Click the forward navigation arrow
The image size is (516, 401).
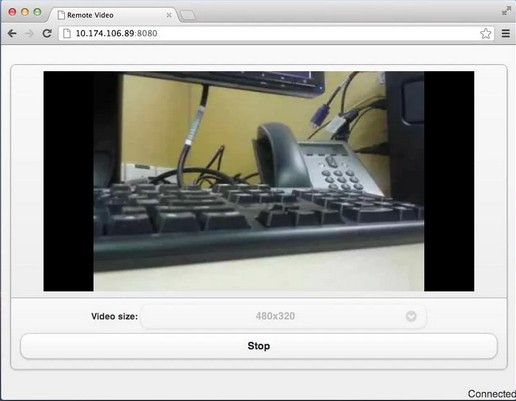pyautogui.click(x=29, y=33)
